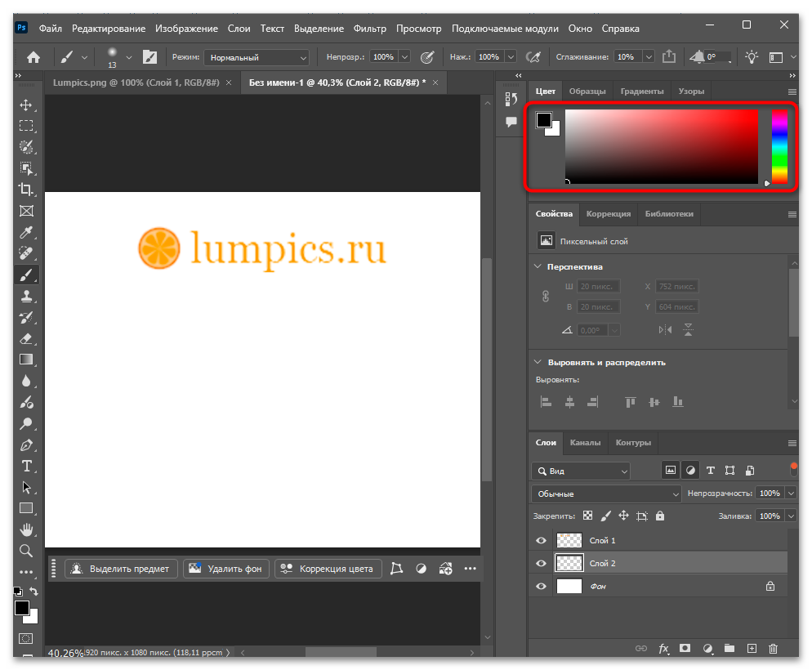812x670 pixels.
Task: Open the Режим blending mode dropdown
Action: point(257,57)
